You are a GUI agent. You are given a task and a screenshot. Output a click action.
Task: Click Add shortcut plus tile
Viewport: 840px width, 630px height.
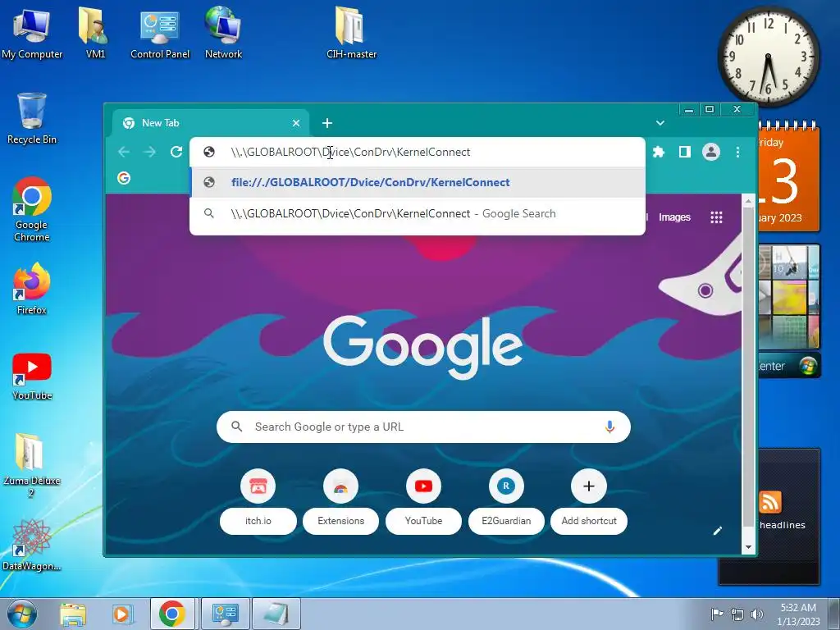(589, 501)
